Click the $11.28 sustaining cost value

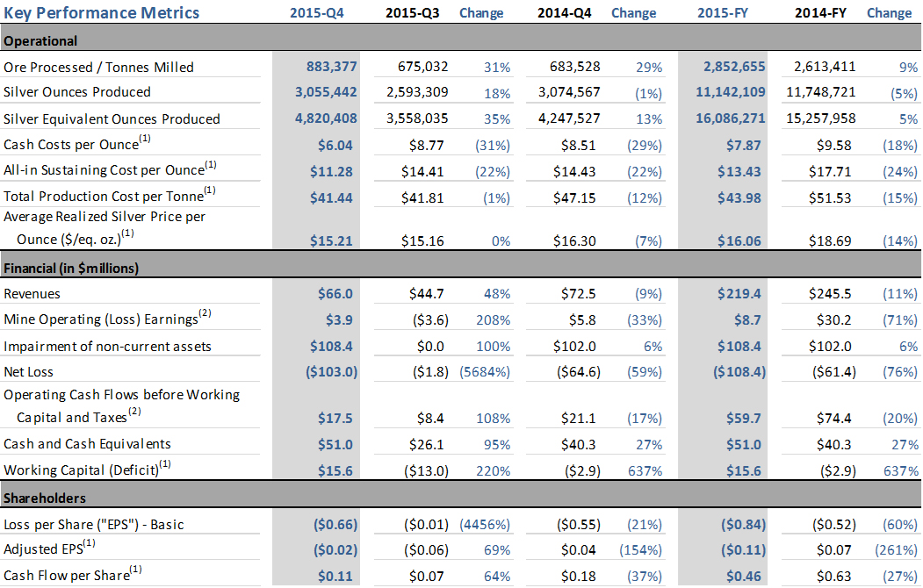[x=331, y=172]
